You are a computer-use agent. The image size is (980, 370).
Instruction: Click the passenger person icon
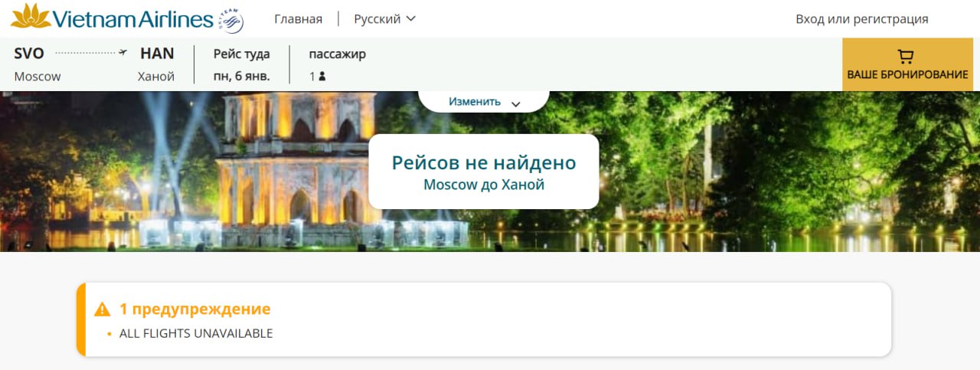[x=322, y=77]
